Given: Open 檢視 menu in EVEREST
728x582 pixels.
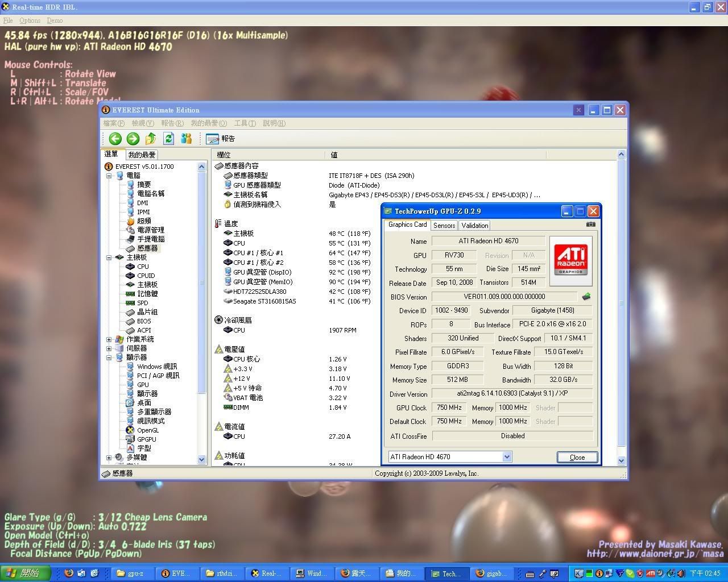Looking at the screenshot, I should click(x=143, y=123).
